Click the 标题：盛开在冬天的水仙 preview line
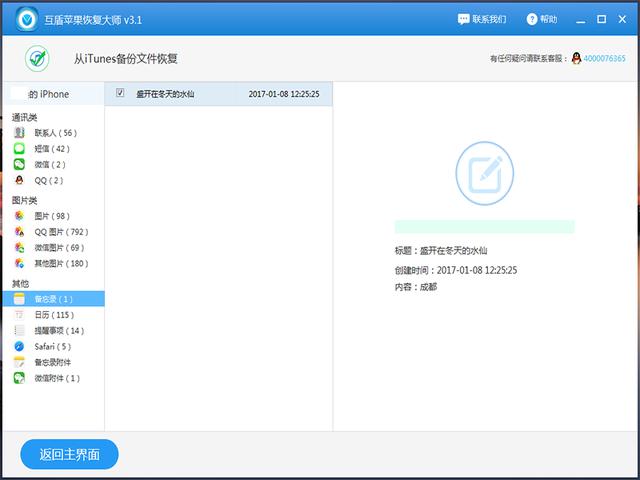Image resolution: width=640 pixels, height=480 pixels. pos(441,250)
